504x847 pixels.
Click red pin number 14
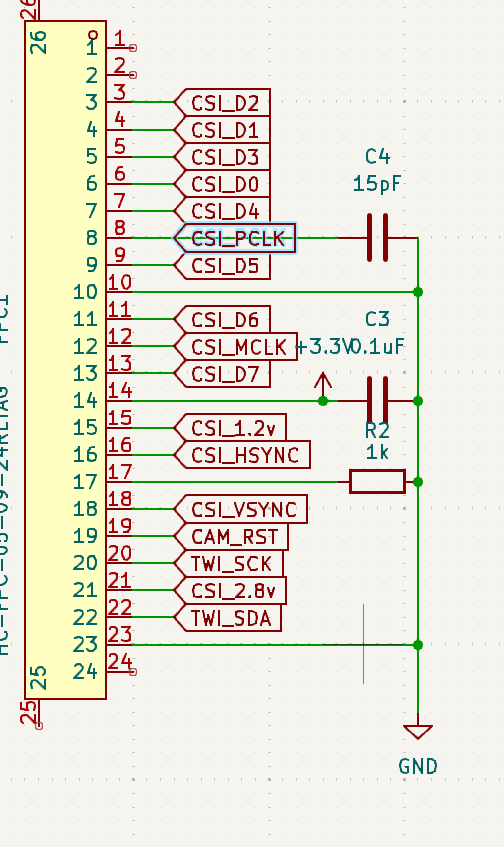pos(119,391)
